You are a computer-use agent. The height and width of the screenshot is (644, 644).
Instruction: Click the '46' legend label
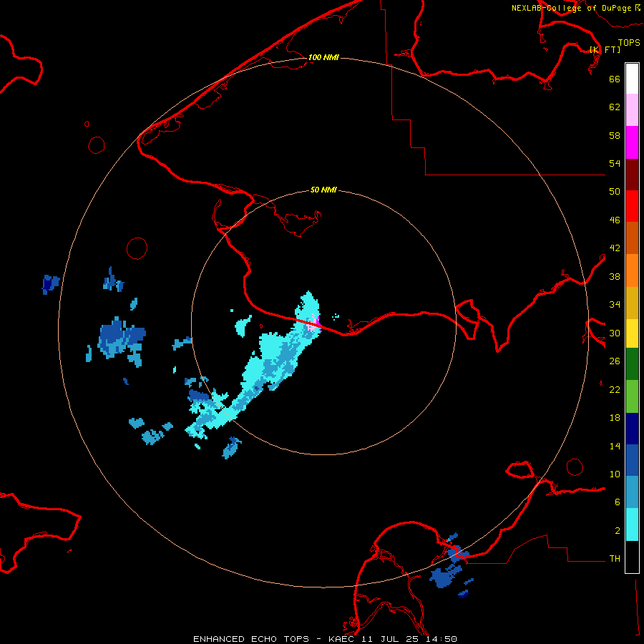click(x=615, y=220)
